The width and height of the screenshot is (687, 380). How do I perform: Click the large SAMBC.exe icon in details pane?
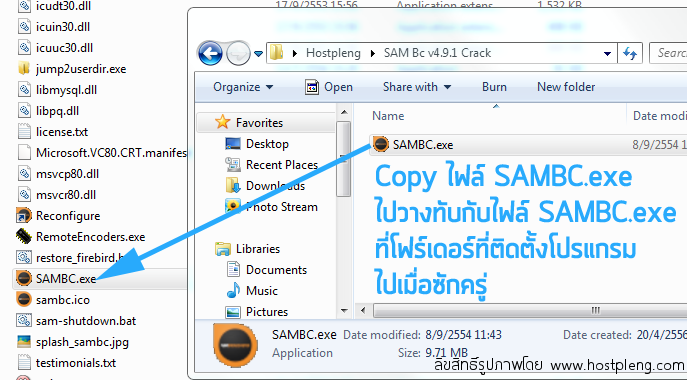pyautogui.click(x=235, y=345)
